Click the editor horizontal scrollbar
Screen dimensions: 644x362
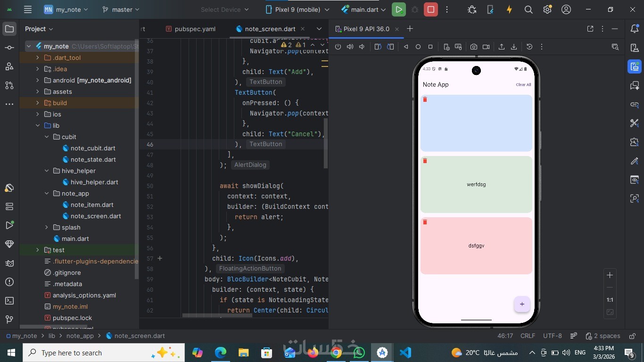(x=217, y=315)
